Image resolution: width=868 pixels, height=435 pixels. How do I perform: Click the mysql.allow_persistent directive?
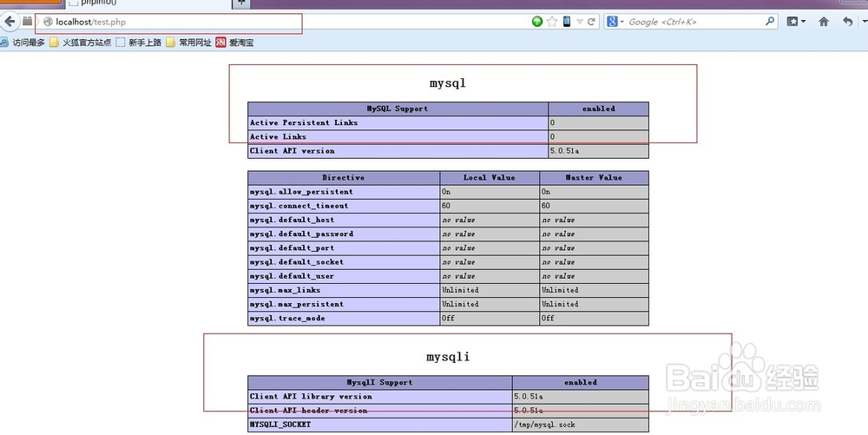(x=301, y=192)
